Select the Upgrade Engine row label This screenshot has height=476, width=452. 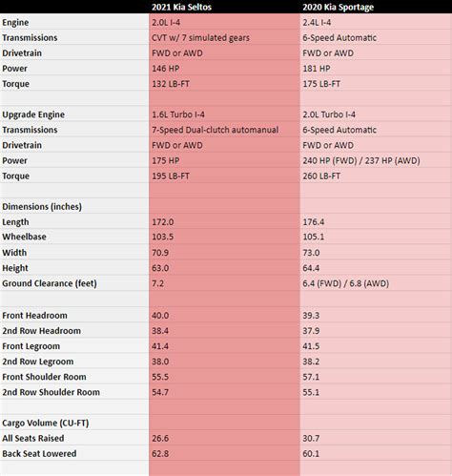33,114
